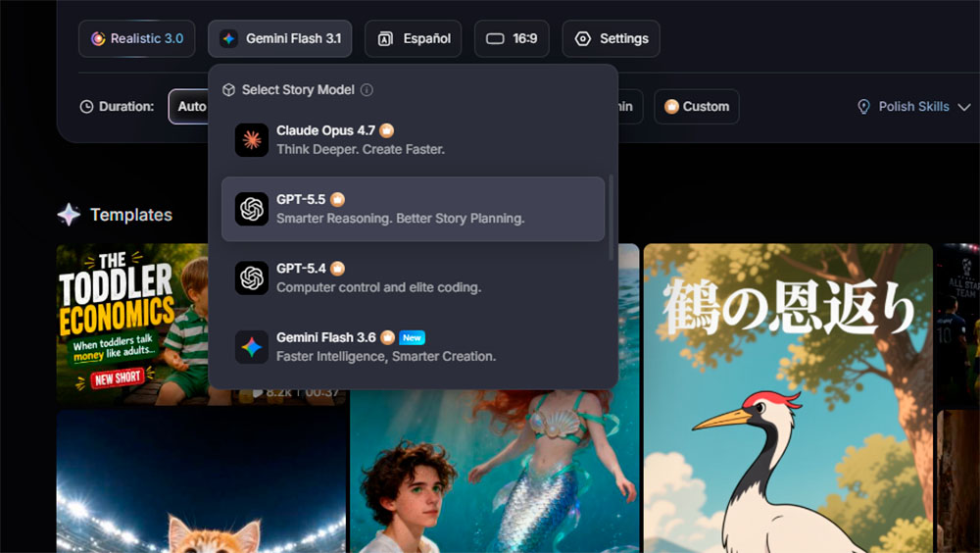Click the model list scrollbar
This screenshot has height=553, width=980.
[x=611, y=218]
